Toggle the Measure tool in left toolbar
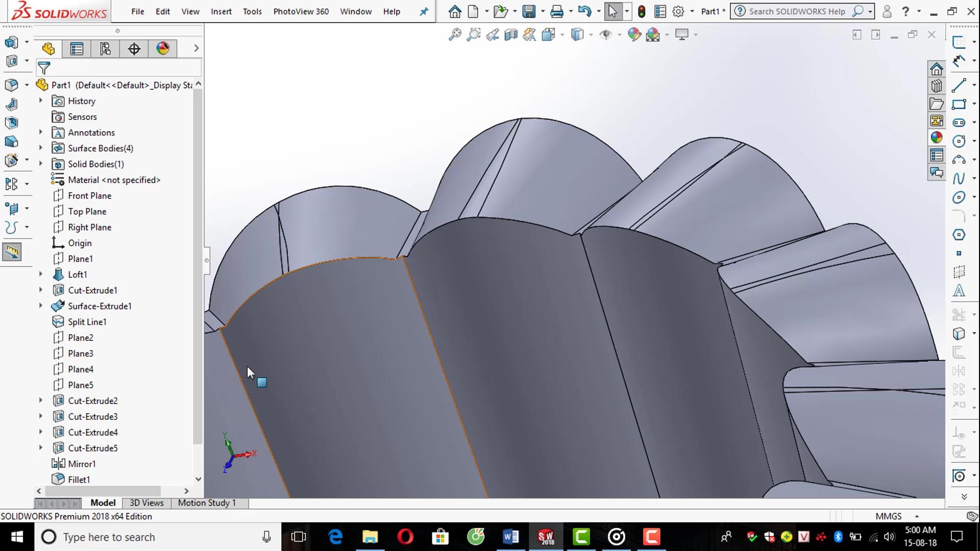980x551 pixels. 12,252
